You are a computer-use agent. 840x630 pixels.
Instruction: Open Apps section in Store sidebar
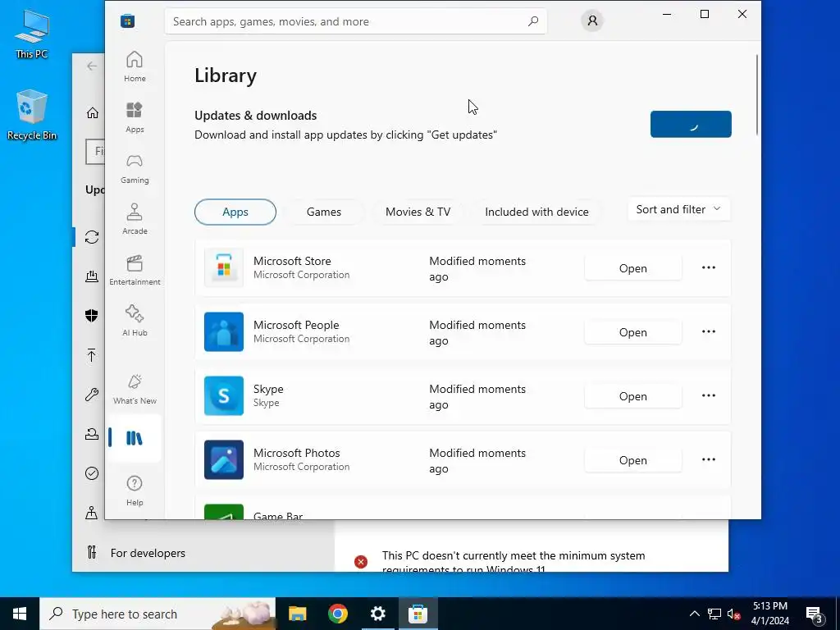click(135, 117)
